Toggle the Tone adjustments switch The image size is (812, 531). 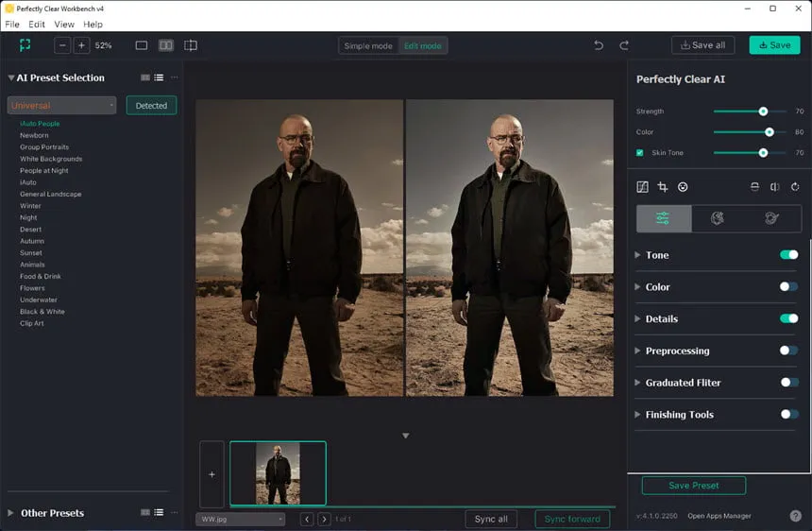point(788,255)
